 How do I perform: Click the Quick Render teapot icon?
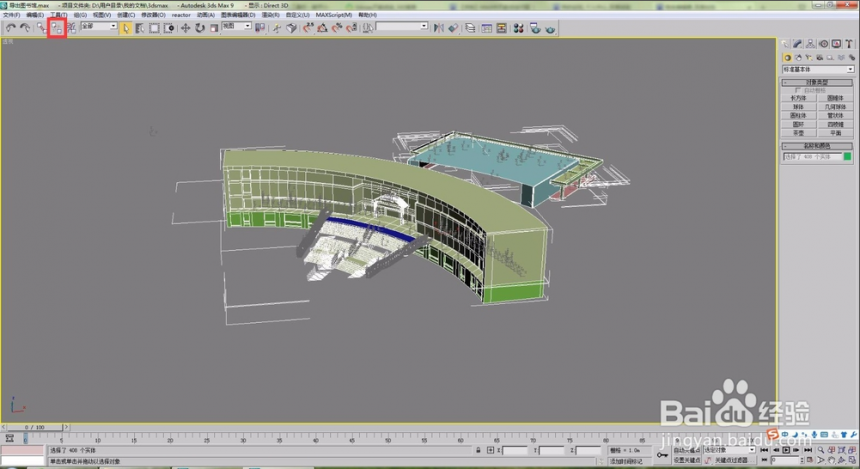click(x=550, y=28)
